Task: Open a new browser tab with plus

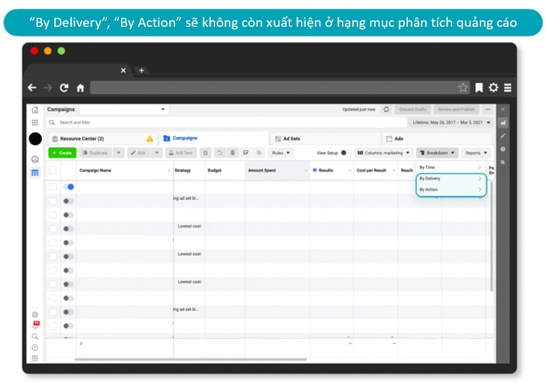Action: [x=142, y=70]
